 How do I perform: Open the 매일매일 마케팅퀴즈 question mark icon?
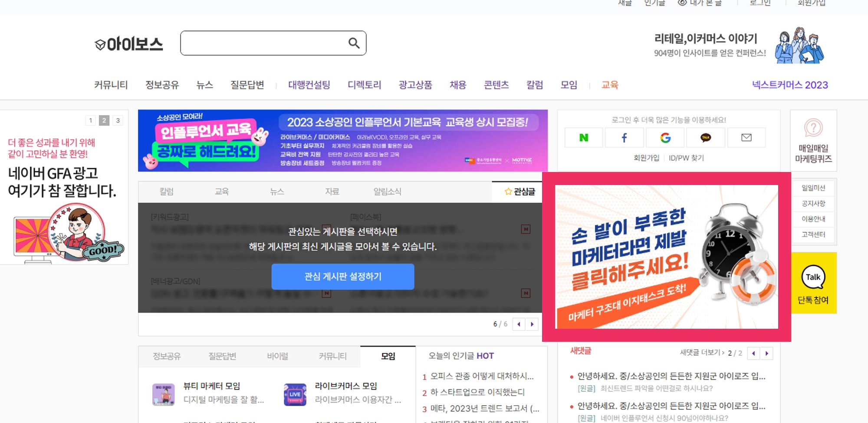[813, 128]
